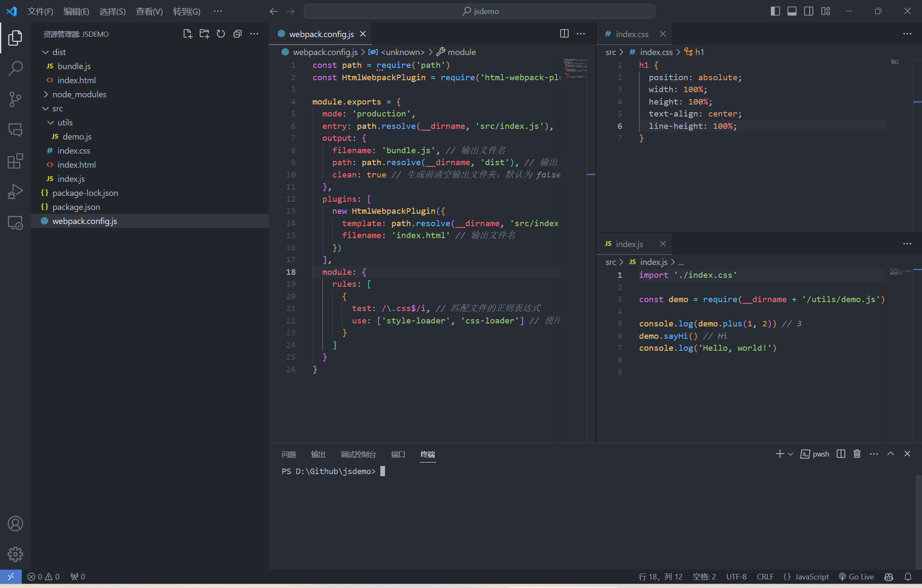Image resolution: width=922 pixels, height=588 pixels.
Task: Open the Source Control view
Action: click(15, 99)
